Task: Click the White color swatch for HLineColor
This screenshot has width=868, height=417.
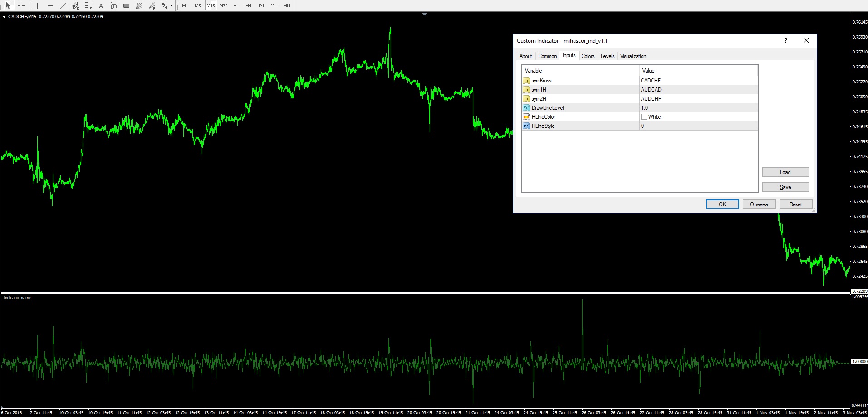Action: [x=644, y=117]
